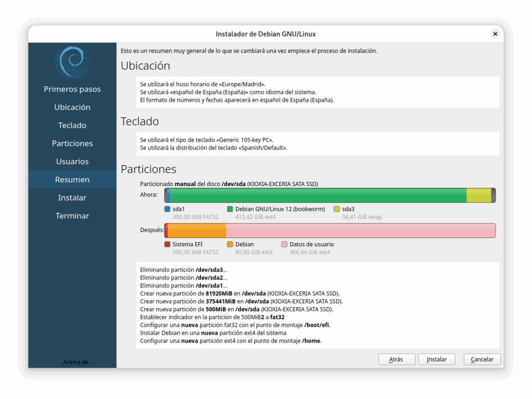Click the 'Eliminando partición /dev/sda1' line
The height and width of the screenshot is (399, 532).
pyautogui.click(x=183, y=286)
